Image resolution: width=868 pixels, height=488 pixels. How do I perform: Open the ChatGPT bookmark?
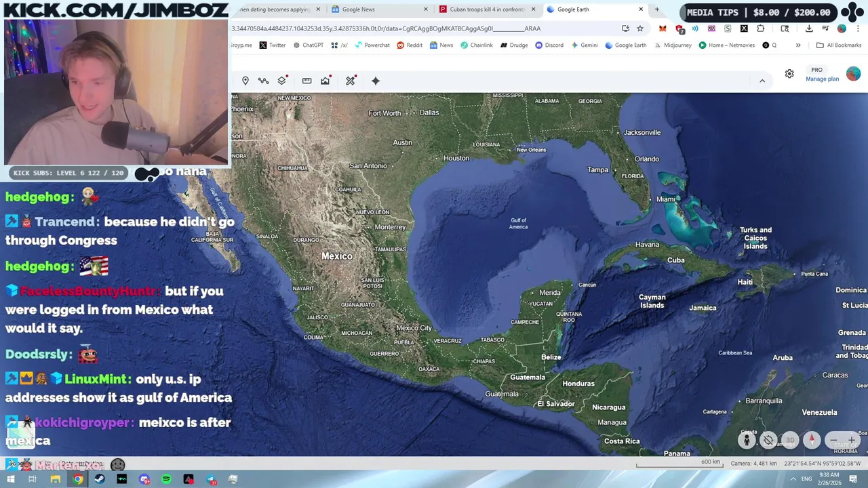click(308, 45)
